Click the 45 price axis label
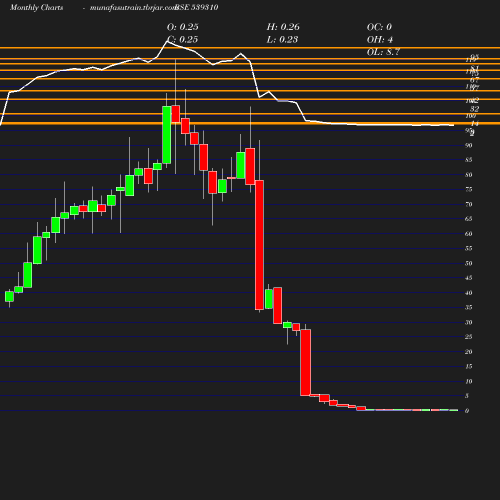Viewport: 500px width, 500px height. pos(469,278)
